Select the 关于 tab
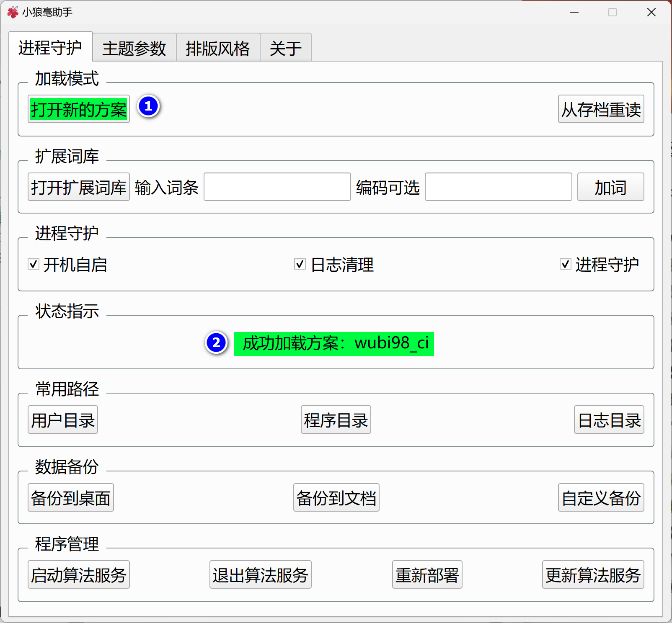Screen dimensions: 672x623 (285, 48)
